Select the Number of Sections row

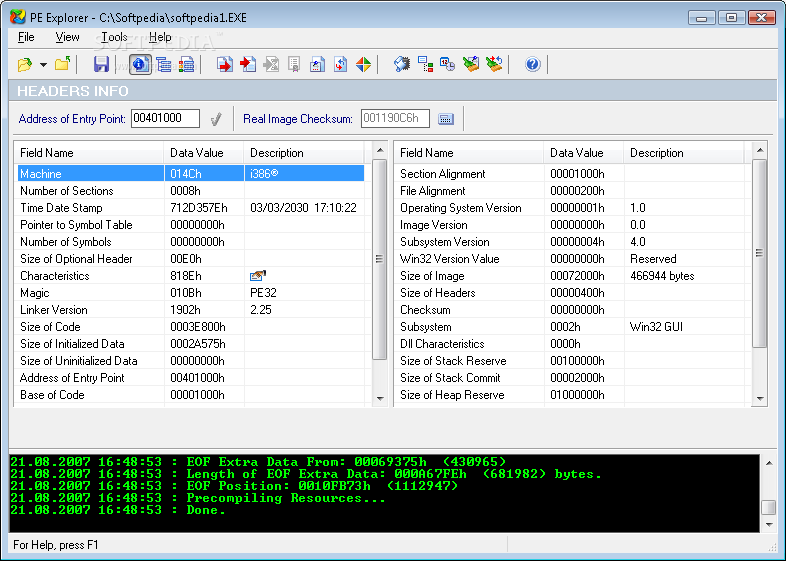pyautogui.click(x=191, y=191)
